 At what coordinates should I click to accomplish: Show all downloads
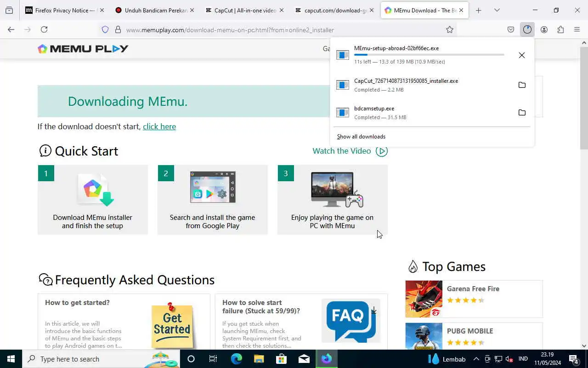[361, 137]
